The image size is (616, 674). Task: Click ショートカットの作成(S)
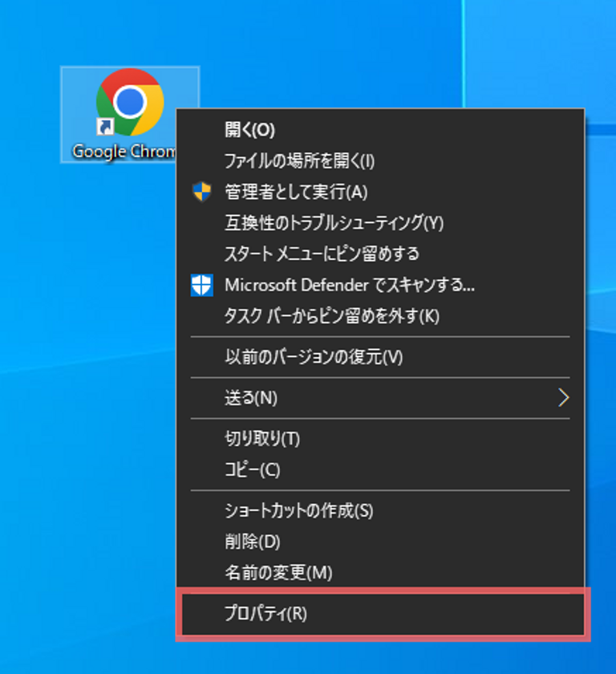click(x=380, y=510)
